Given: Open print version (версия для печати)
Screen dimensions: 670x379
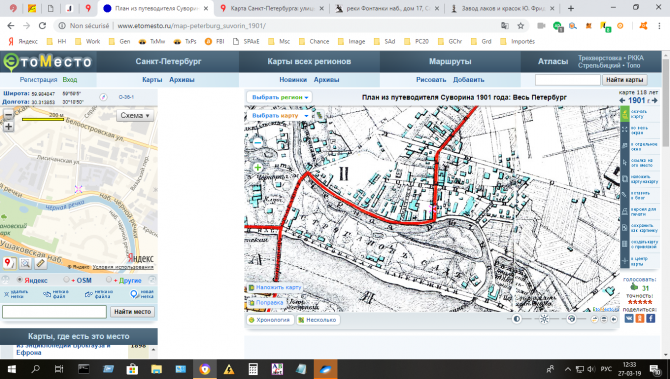Looking at the screenshot, I should [625, 212].
